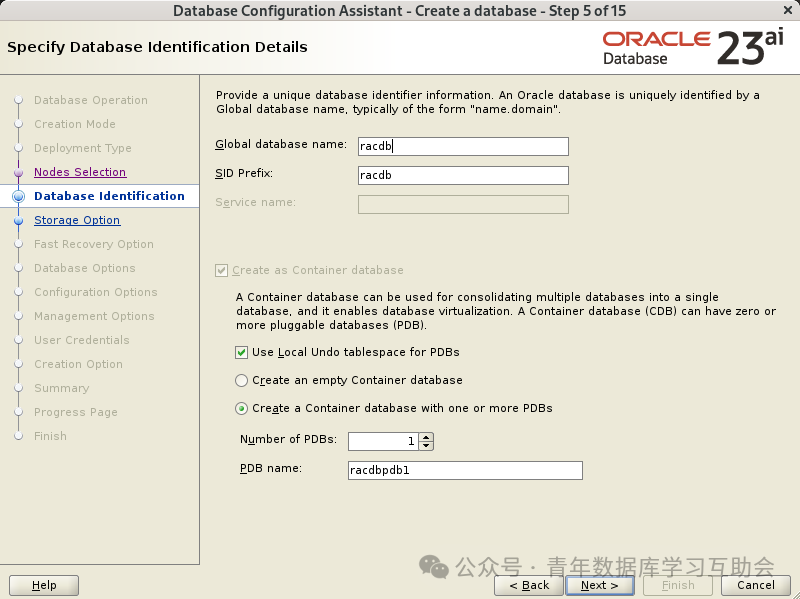
Task: Focus the Number of PDBs field
Action: 383,441
